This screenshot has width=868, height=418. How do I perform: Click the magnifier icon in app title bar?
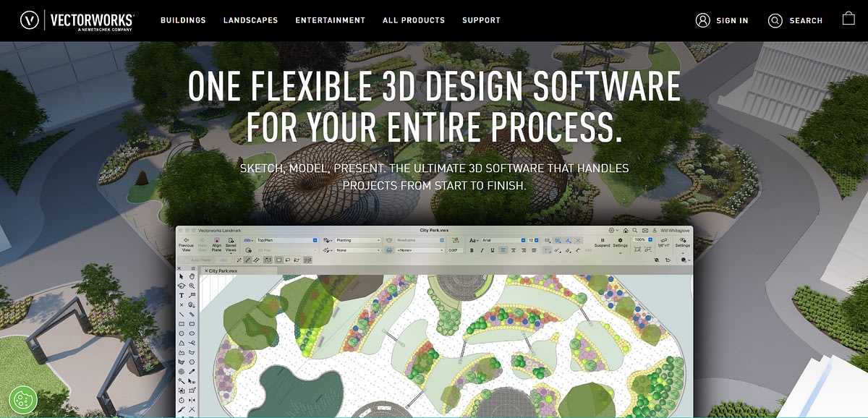[635, 231]
